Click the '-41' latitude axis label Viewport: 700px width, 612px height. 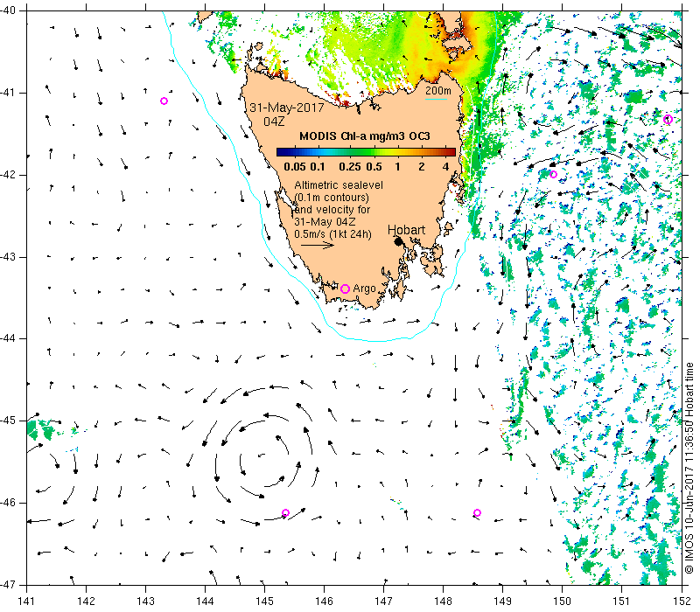7,93
